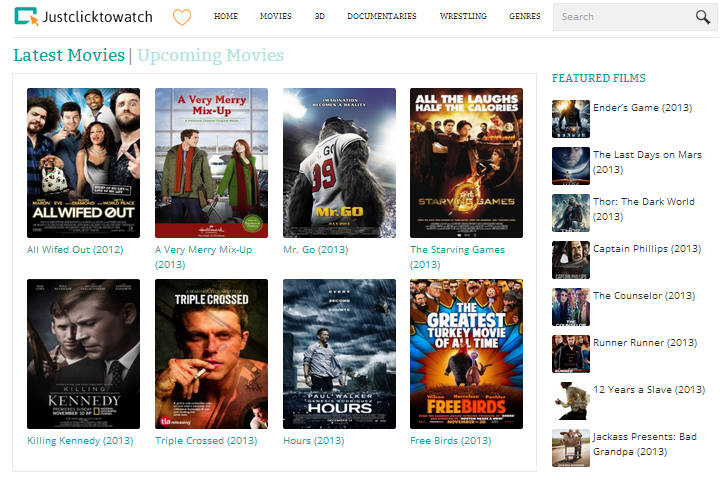Click Ender's Game (2013) text link
The width and height of the screenshot is (722, 477).
click(642, 108)
